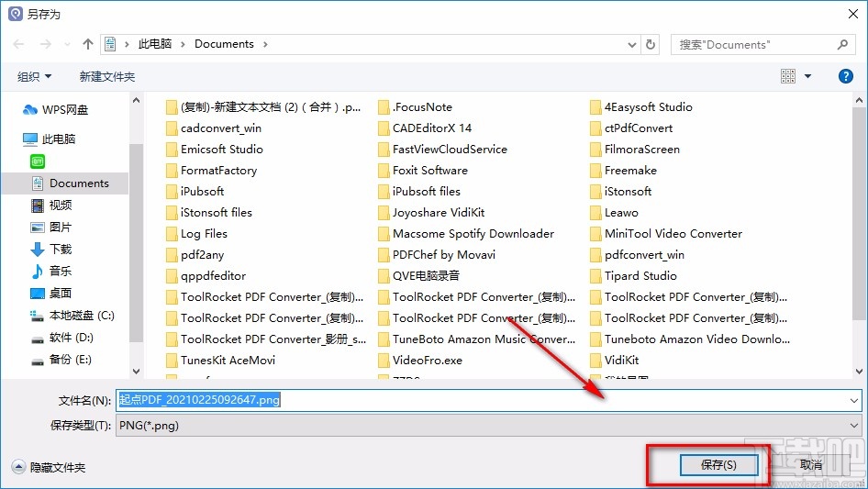Select 本地磁盘 (C:) drive
Viewport: 868px width, 489px height.
[x=72, y=315]
